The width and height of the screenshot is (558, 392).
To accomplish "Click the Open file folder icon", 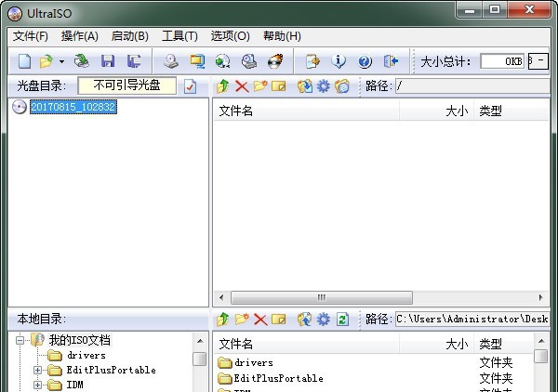I will [x=46, y=61].
